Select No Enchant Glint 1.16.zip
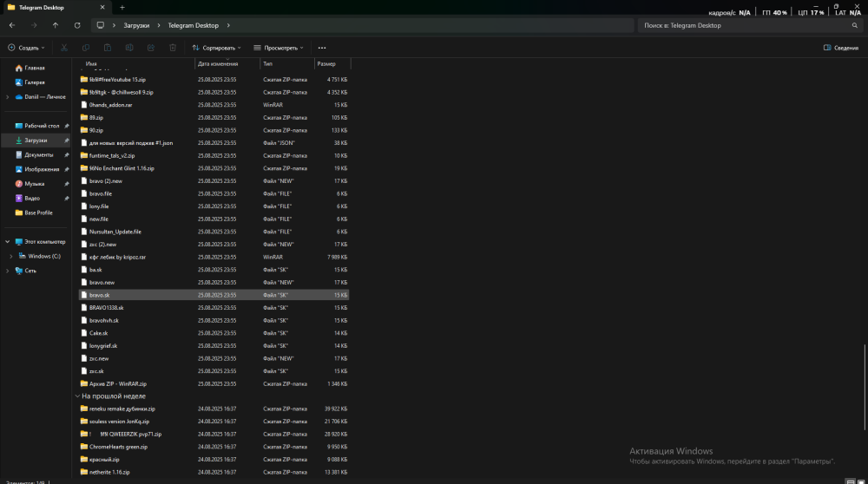The image size is (868, 484). (x=122, y=168)
